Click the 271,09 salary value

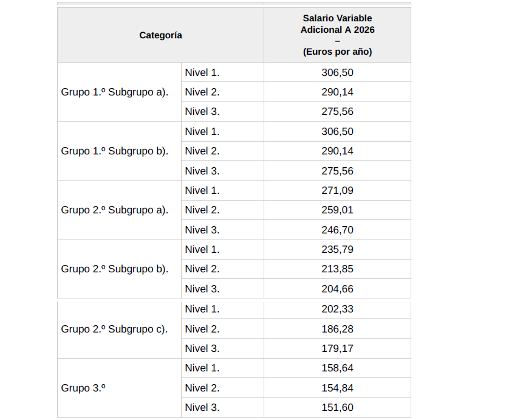click(x=337, y=190)
